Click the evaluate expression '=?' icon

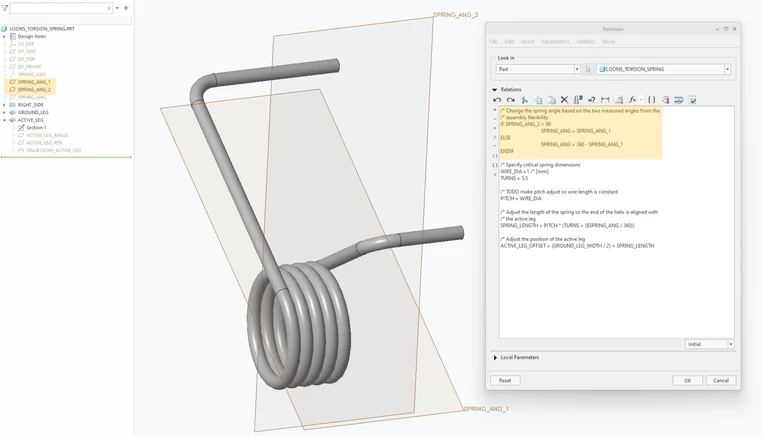591,100
